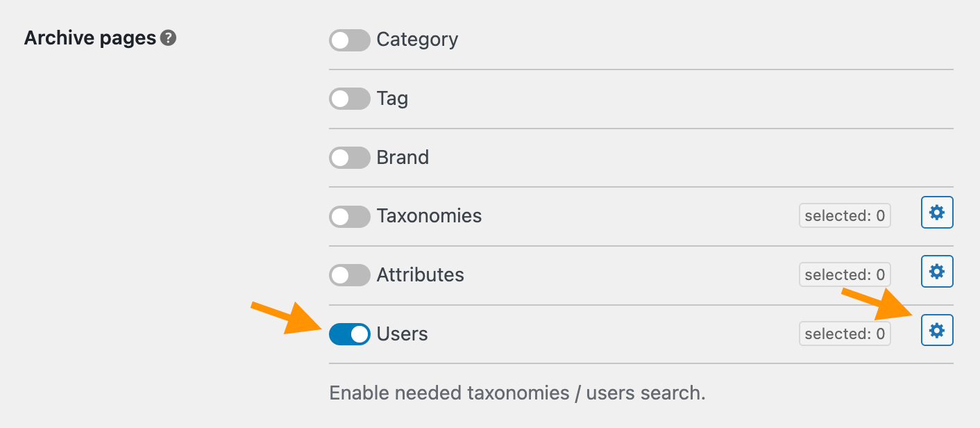Click the Users "selected: 0" badge
Image resolution: width=980 pixels, height=428 pixels.
click(x=845, y=334)
